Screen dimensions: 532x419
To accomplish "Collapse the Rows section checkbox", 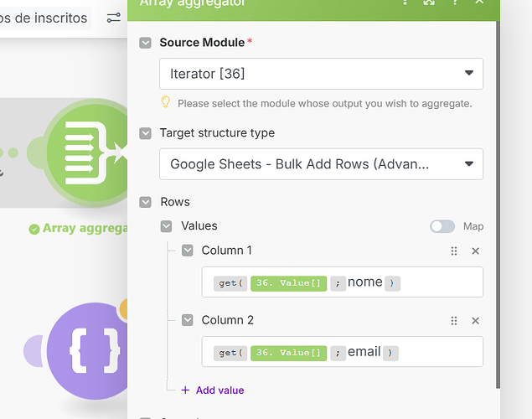I will [x=146, y=202].
